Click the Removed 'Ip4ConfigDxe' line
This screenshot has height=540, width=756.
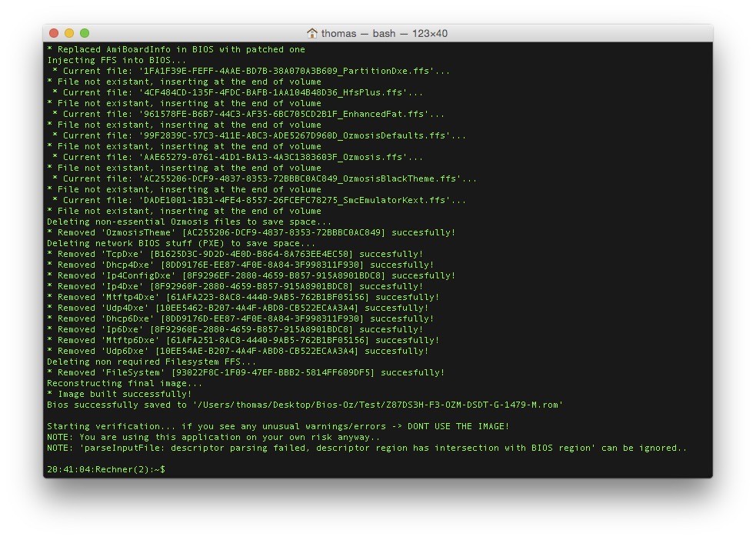251,276
